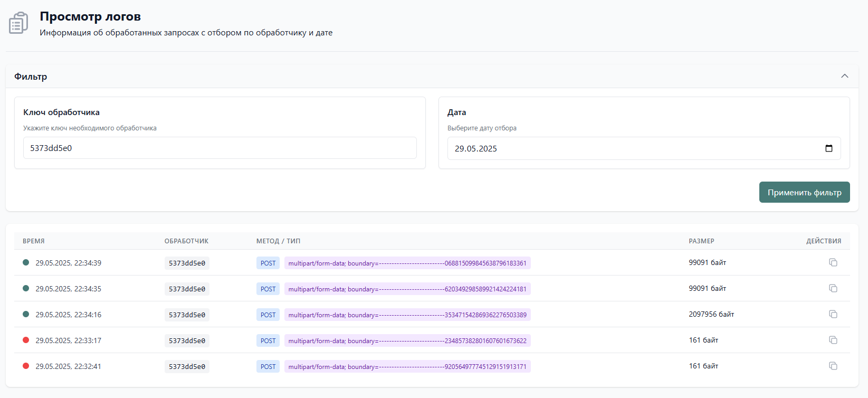Viewport: 868px width, 398px height.
Task: Click the boundary content type ending 6503389
Action: pos(407,315)
